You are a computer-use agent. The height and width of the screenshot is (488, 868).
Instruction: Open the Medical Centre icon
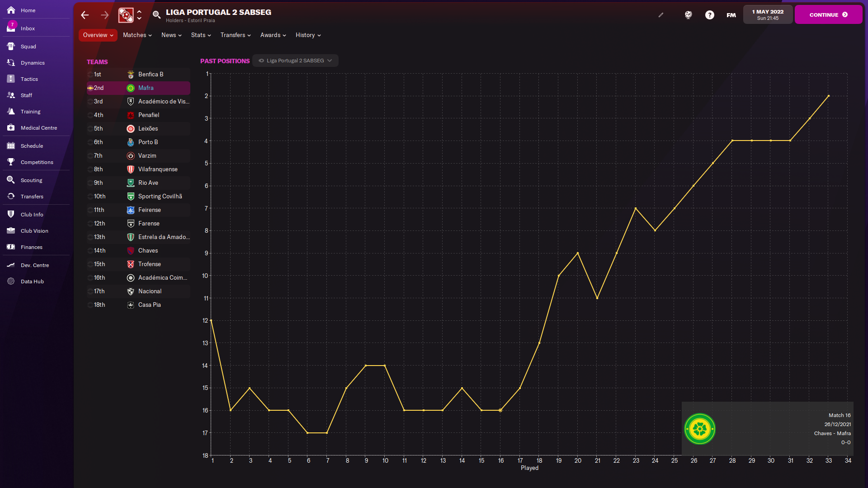pos(11,128)
